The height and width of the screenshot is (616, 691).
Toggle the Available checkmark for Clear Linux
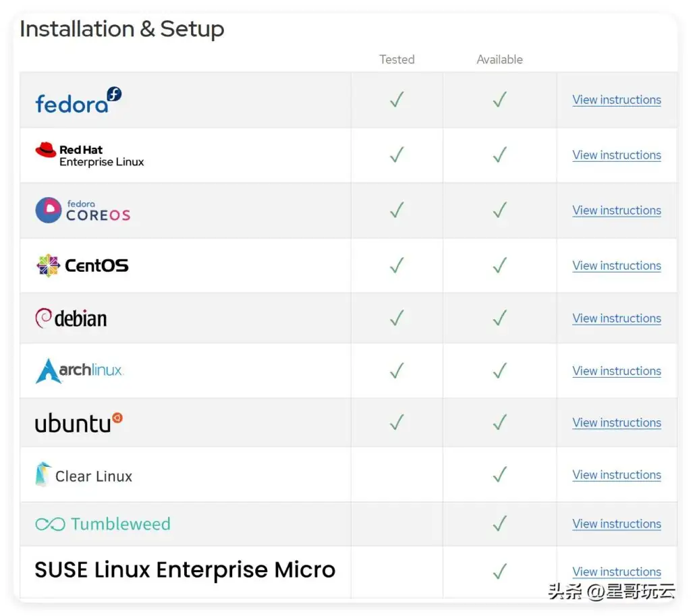coord(499,474)
